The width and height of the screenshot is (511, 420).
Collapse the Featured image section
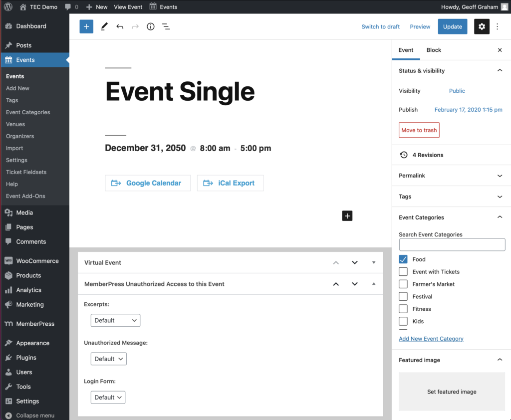(x=500, y=360)
